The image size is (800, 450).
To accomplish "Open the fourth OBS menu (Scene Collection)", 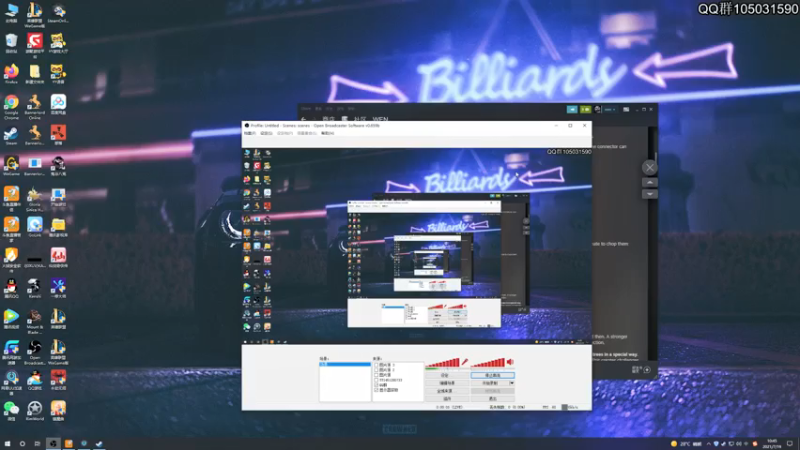I will pos(307,133).
